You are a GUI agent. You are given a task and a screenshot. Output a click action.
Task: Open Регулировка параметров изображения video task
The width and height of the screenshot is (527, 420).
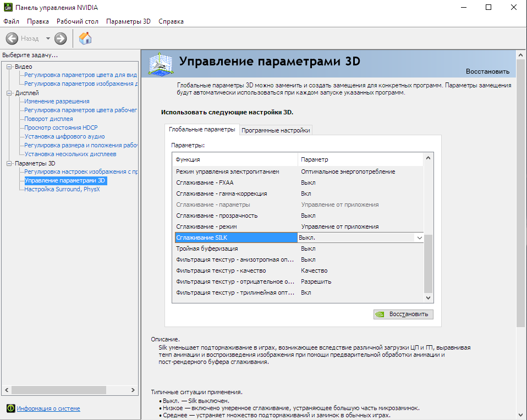[81, 84]
